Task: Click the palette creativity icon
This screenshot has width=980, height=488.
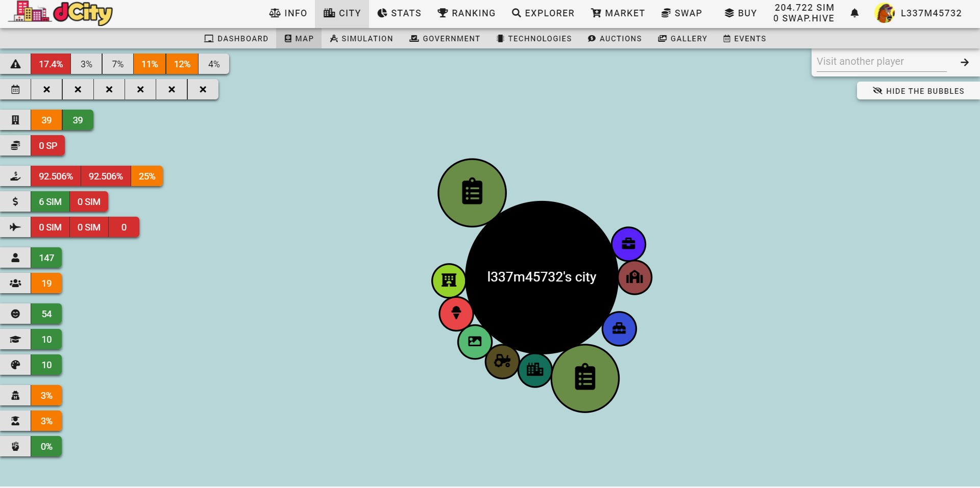Action: point(15,365)
